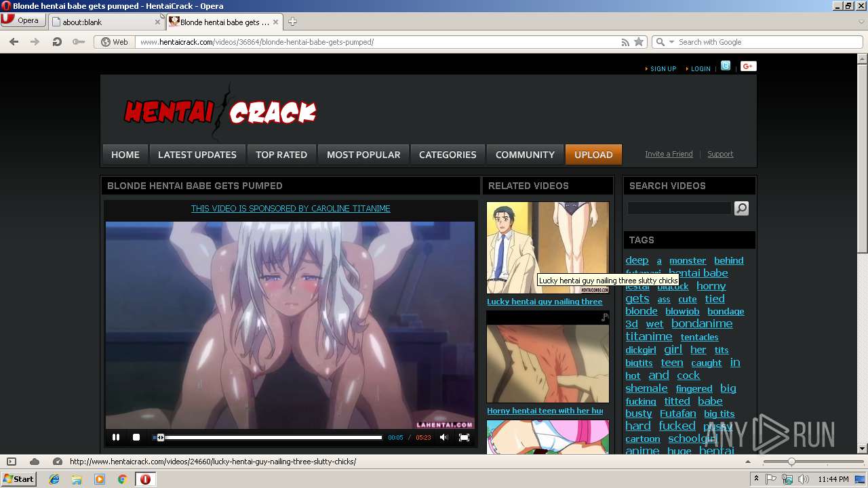
Task: Mute video with the speaker icon
Action: [x=443, y=437]
